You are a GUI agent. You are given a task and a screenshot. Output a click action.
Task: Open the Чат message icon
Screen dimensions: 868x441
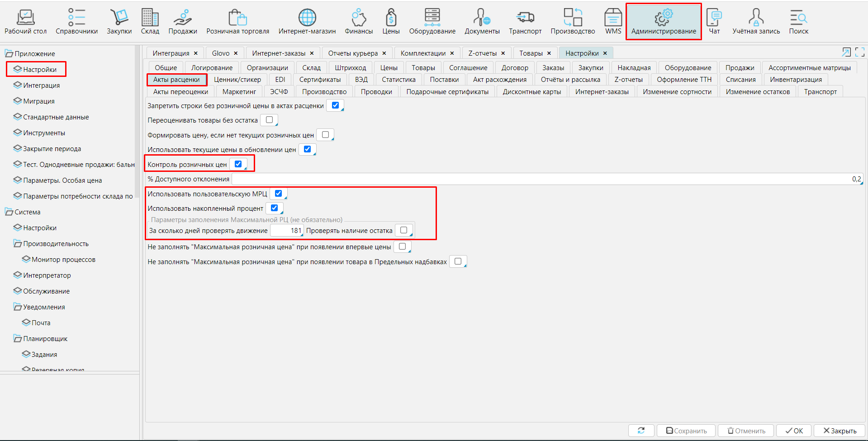click(x=714, y=18)
